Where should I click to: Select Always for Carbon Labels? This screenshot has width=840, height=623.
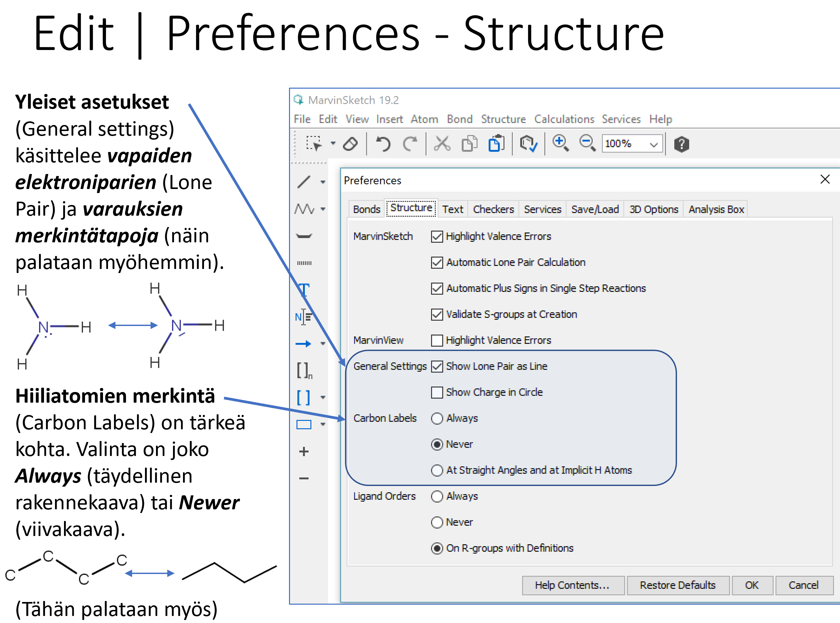click(437, 419)
